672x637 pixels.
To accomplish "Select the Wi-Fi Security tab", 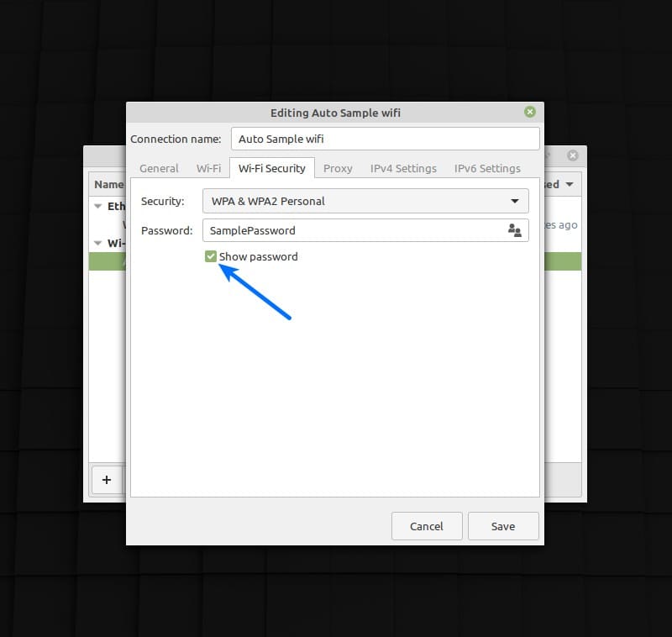I will pos(271,168).
